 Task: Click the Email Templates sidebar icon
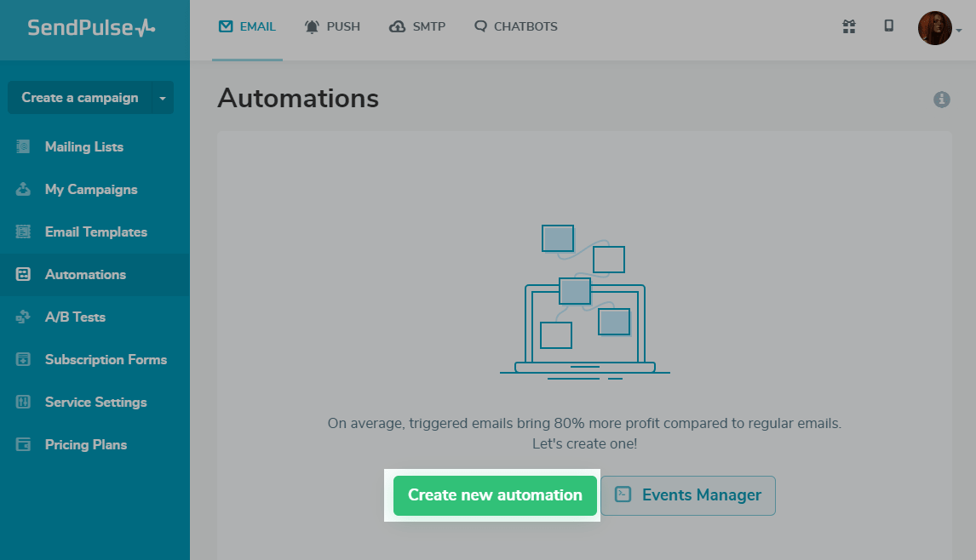[23, 231]
